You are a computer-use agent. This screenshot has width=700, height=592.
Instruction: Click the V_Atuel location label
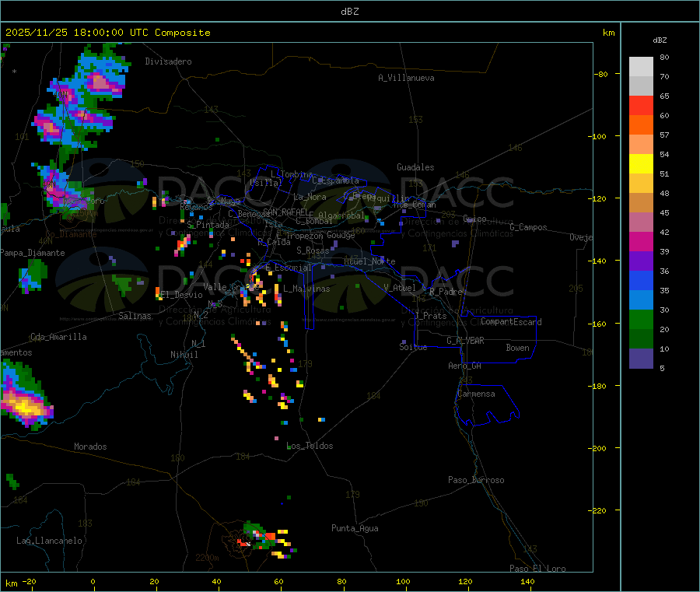click(400, 288)
